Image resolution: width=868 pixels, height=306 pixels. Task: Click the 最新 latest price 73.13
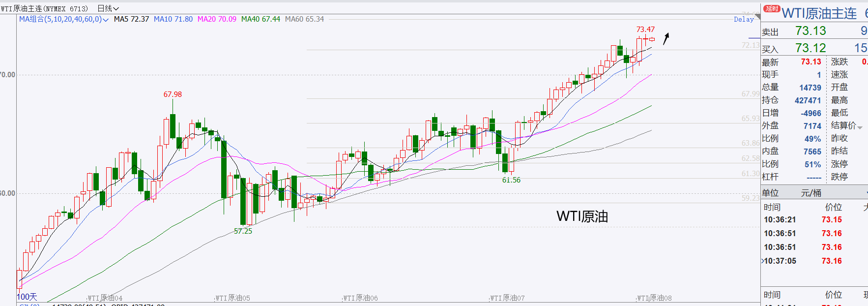[x=811, y=61]
